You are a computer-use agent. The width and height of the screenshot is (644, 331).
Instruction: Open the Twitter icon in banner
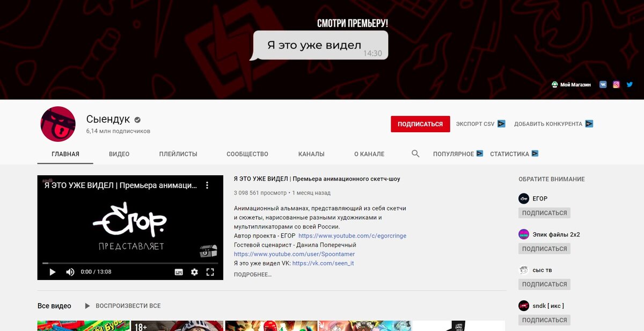630,84
